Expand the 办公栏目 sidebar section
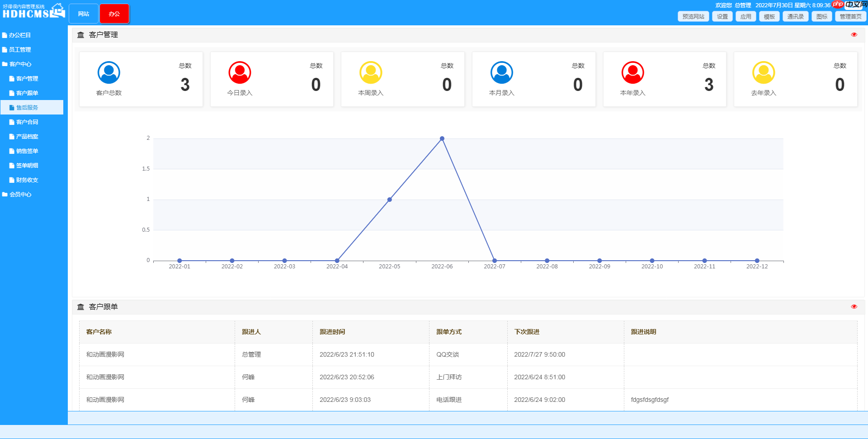Image resolution: width=868 pixels, height=439 pixels. tap(20, 35)
